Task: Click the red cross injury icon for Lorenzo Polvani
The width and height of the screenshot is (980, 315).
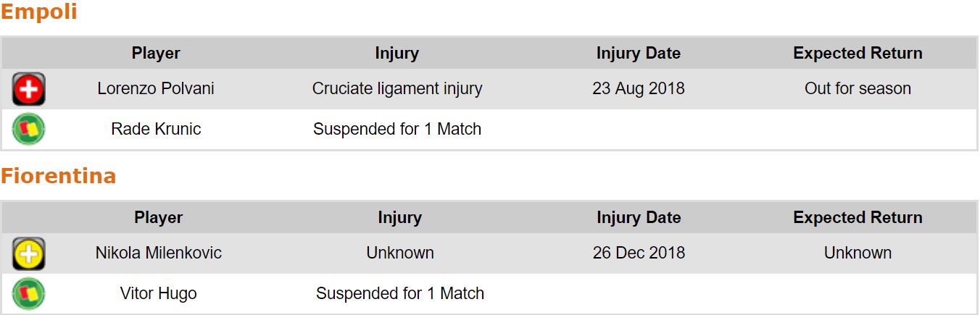Action: pos(28,89)
